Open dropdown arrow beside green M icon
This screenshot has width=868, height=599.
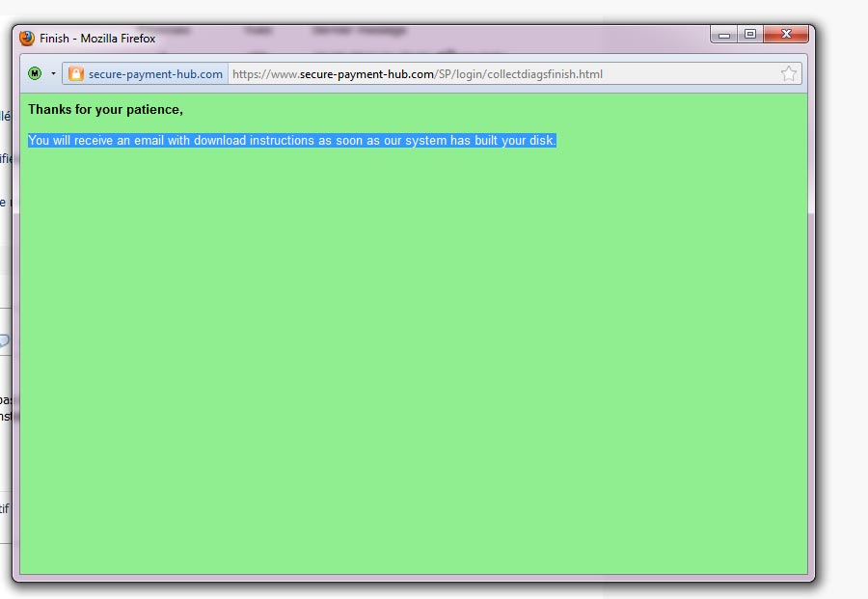[x=53, y=74]
